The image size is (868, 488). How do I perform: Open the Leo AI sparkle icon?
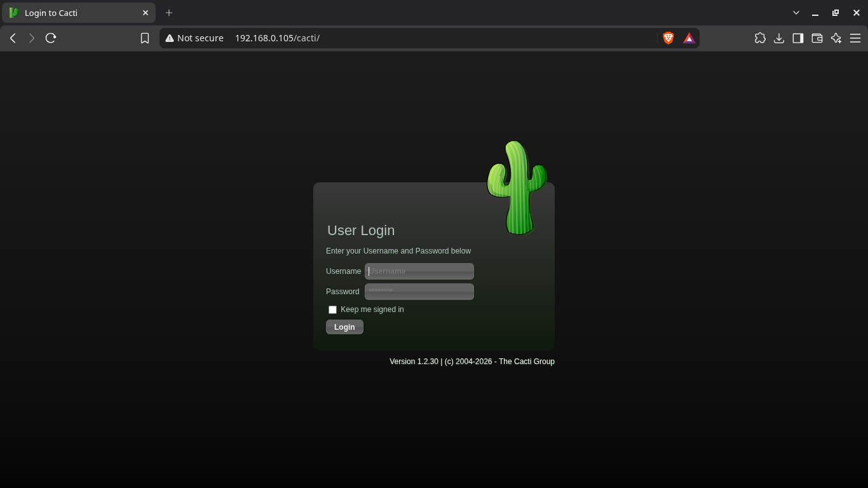click(x=836, y=38)
